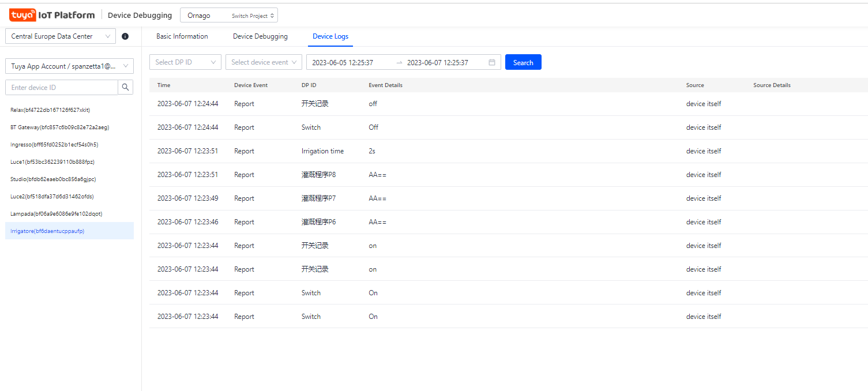Open the Ornago project switcher
Viewport: 868px width, 391px height.
tap(228, 14)
